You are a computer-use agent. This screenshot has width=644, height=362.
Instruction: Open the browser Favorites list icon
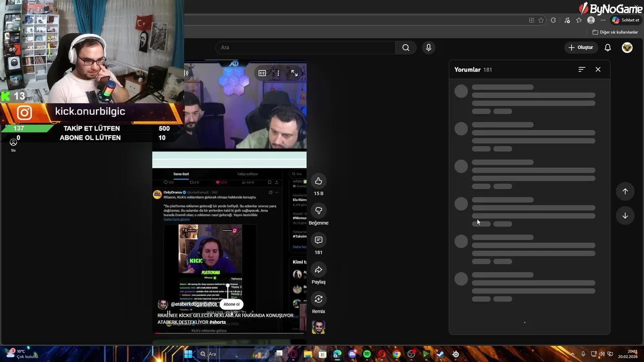point(579,20)
